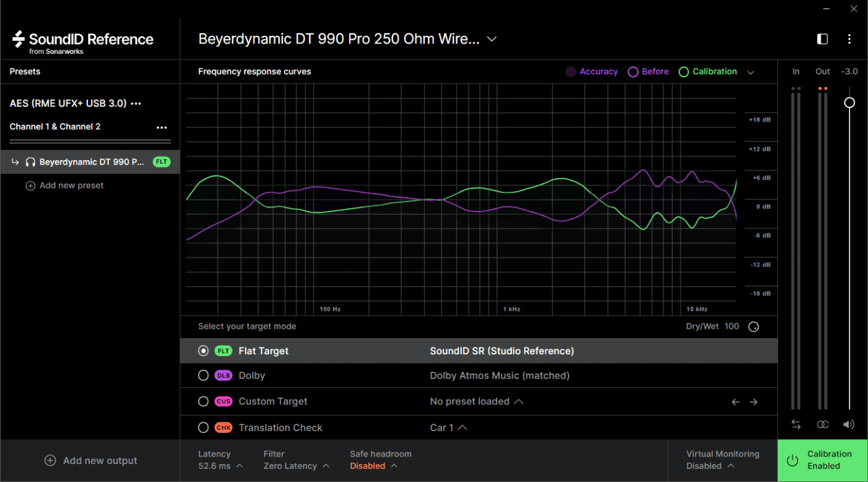Click the mono monitoring linked-circles icon
868x482 pixels.
click(x=823, y=424)
